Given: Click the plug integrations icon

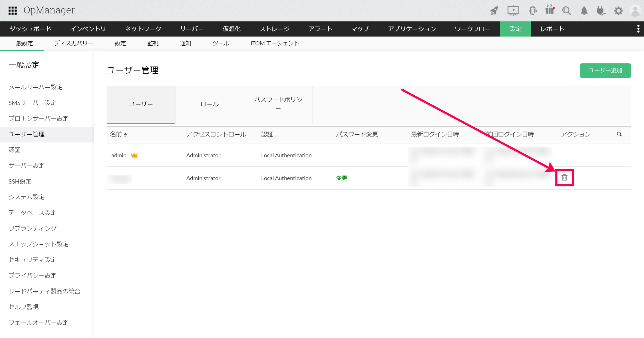Looking at the screenshot, I should point(601,11).
